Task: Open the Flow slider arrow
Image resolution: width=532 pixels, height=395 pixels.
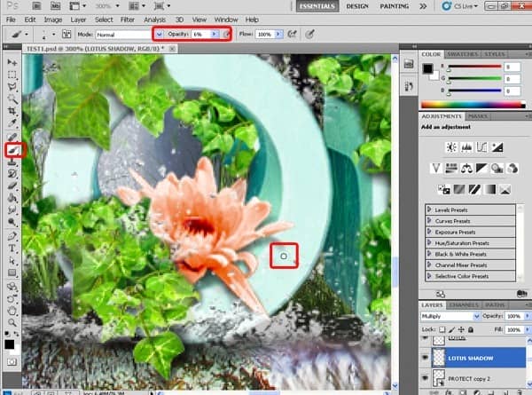Action: [278, 34]
